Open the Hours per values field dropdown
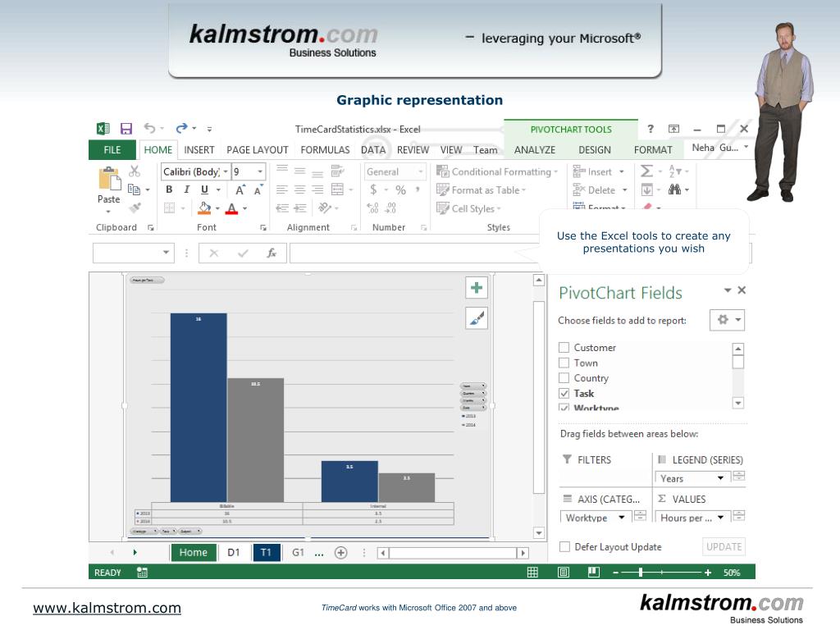The width and height of the screenshot is (840, 630). click(x=720, y=517)
